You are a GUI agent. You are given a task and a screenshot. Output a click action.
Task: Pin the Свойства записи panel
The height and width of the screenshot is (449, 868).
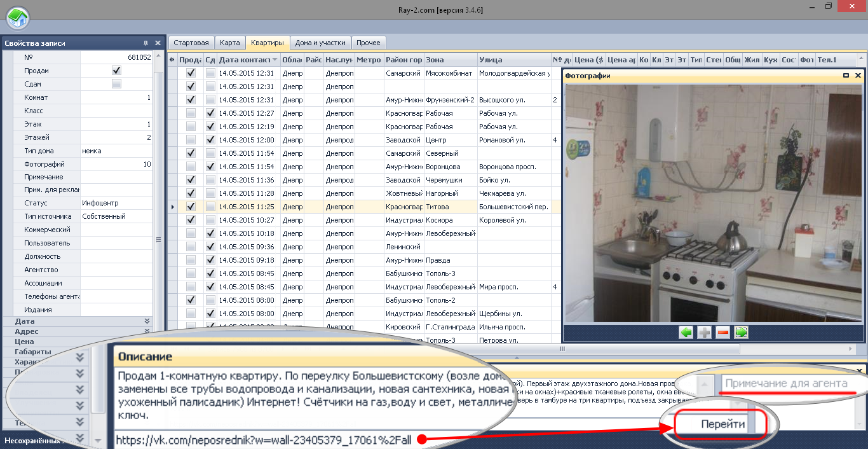coord(146,43)
